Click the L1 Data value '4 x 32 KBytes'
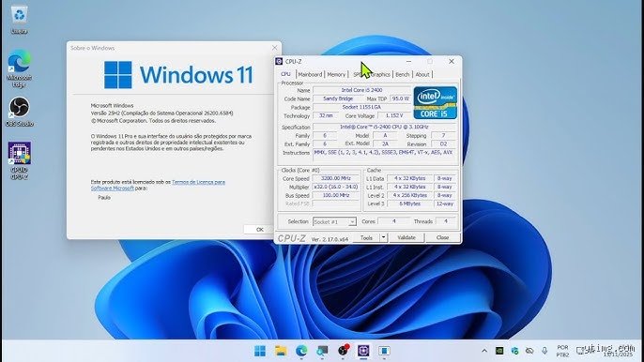This screenshot has width=644, height=362. (x=410, y=178)
